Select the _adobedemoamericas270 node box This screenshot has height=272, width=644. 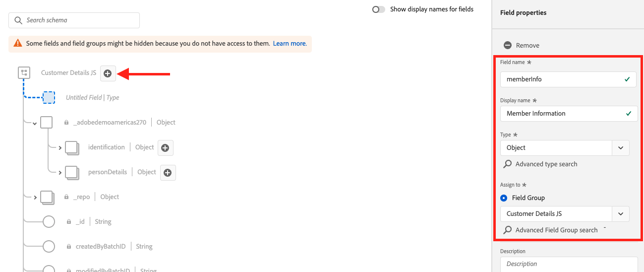tap(46, 122)
